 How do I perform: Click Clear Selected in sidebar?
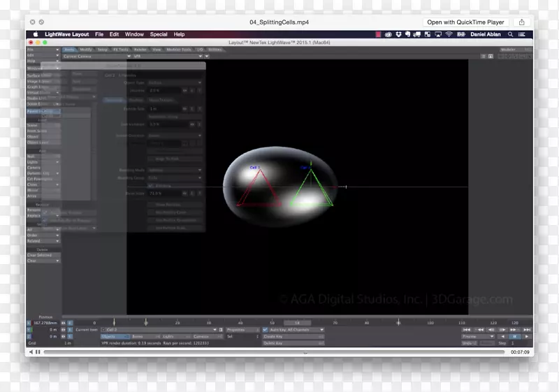pyautogui.click(x=43, y=255)
